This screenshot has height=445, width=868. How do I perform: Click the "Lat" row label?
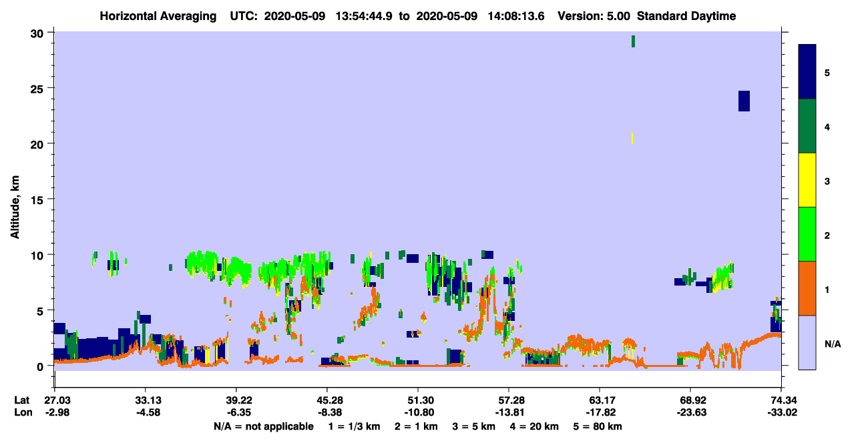tap(21, 400)
